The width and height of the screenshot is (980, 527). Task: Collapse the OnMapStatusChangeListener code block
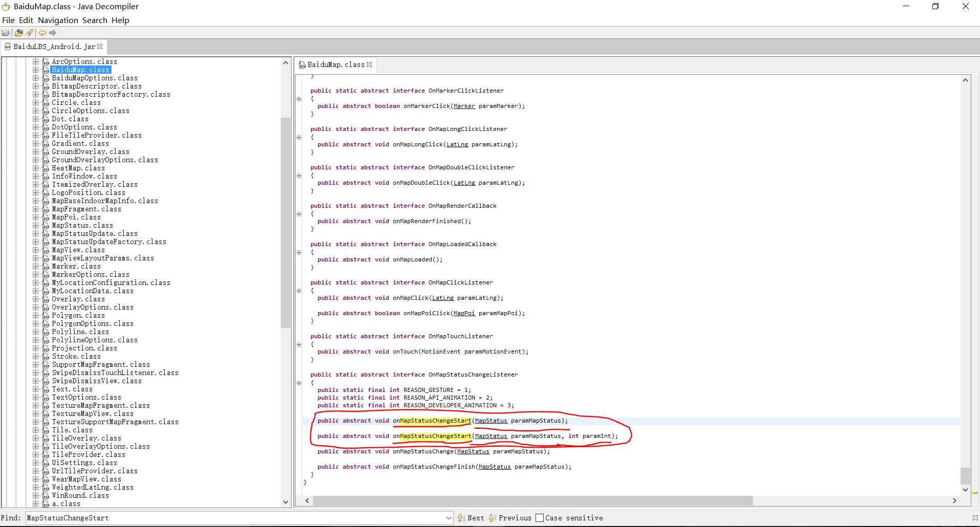[x=299, y=383]
